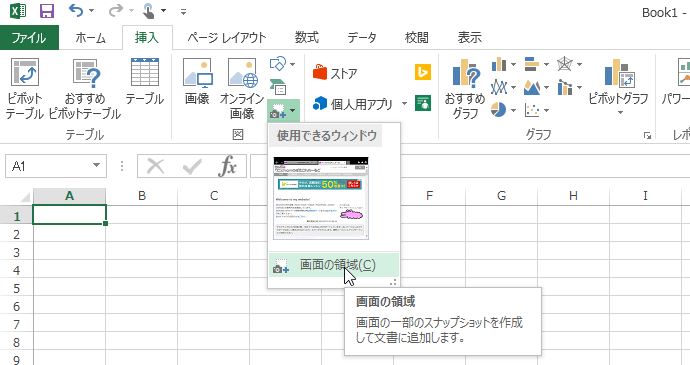
Task: Click the Touch/Mouse mode icon
Action: point(150,11)
